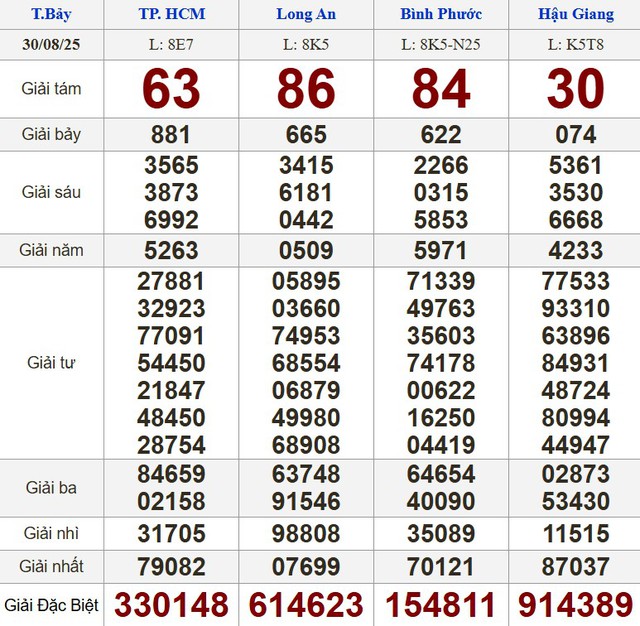Select Hậu Giang special prize 914389
The height and width of the screenshot is (626, 640).
coord(575,605)
